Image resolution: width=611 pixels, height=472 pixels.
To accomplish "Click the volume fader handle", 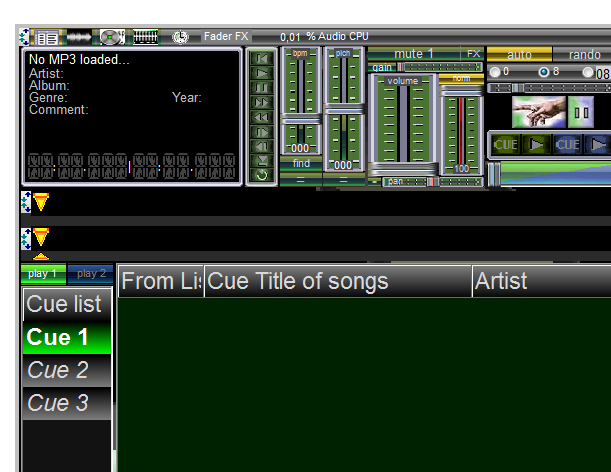I will tap(403, 168).
